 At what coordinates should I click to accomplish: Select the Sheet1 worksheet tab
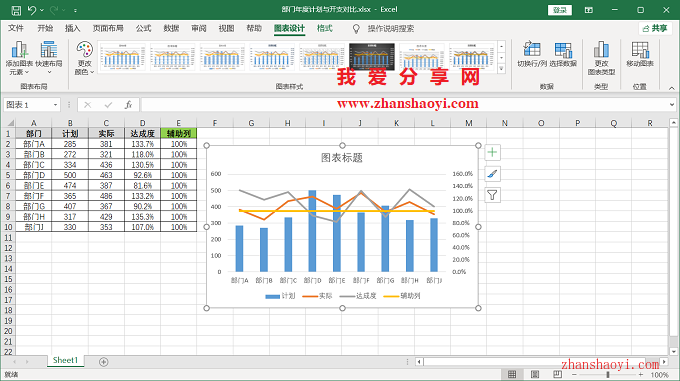coord(65,360)
